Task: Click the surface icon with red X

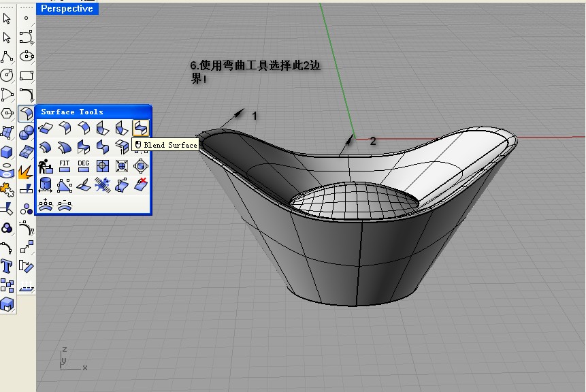Action: [x=140, y=185]
